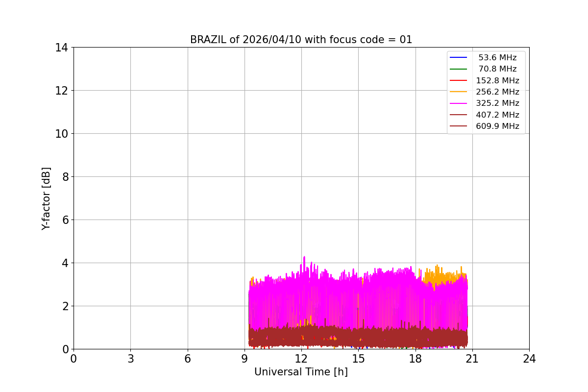Click y-axis tick label 10
The height and width of the screenshot is (392, 588).
coord(61,134)
